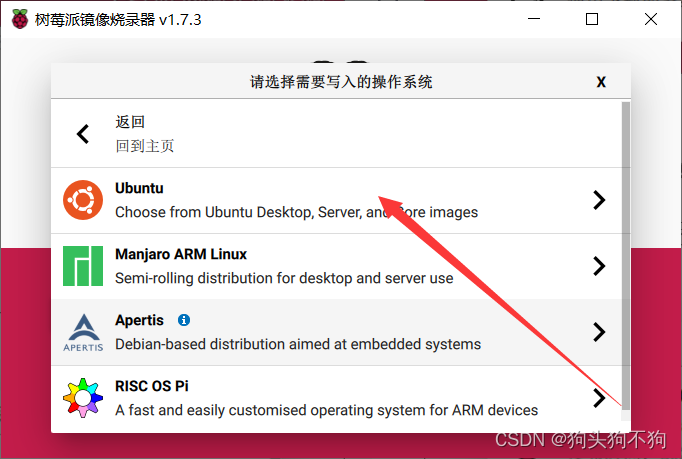Screen dimensions: 682x459
Task: Expand the RISC OS Pi chevron
Action: point(599,398)
